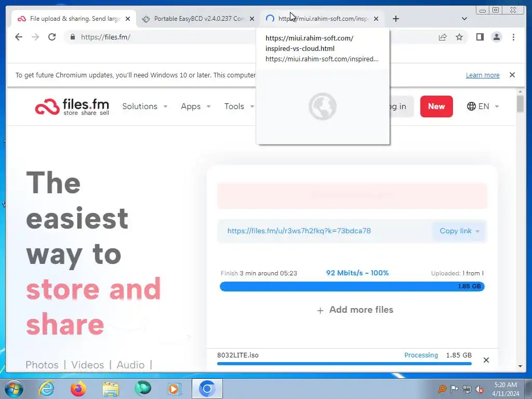
Task: Click the upload link https://files.fm/u/r3ws7h2fkq
Action: tap(299, 231)
